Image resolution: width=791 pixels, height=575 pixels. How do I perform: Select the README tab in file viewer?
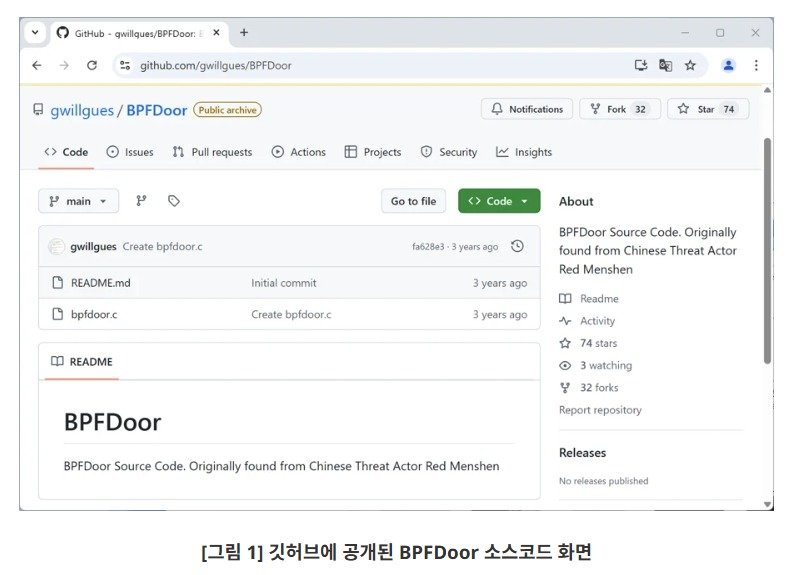click(82, 362)
